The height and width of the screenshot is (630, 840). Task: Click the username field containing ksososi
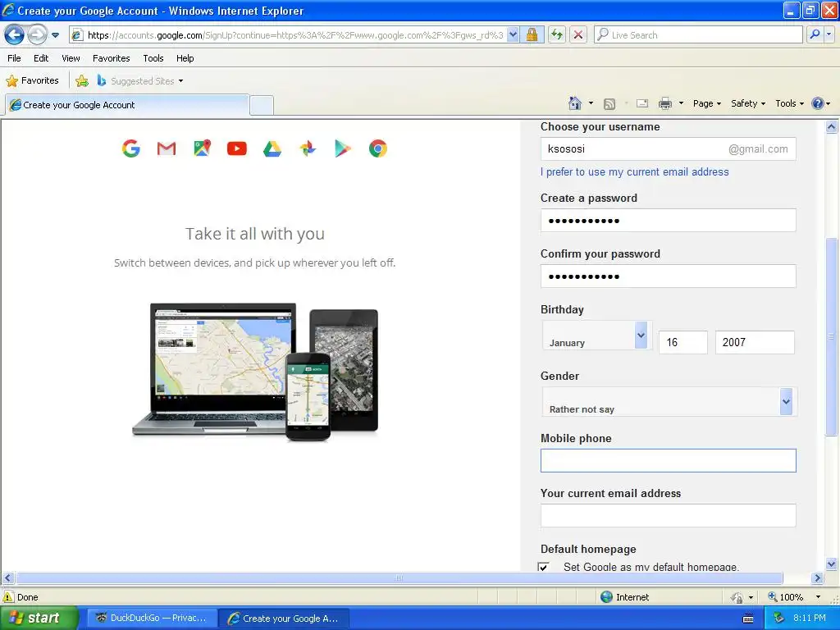(668, 149)
